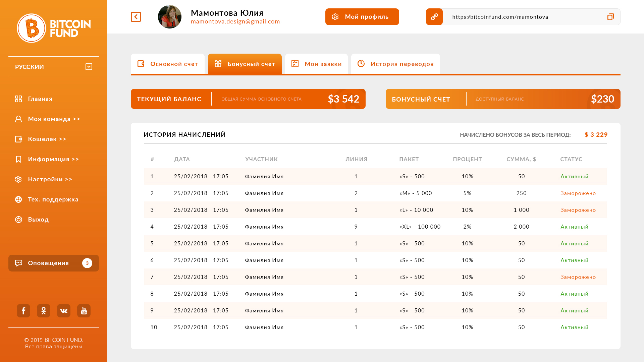Screen dimensions: 644x362
Task: Click the ИСТОРИЯ НАЧИСЛЕНИЙ heading
Action: (185, 135)
